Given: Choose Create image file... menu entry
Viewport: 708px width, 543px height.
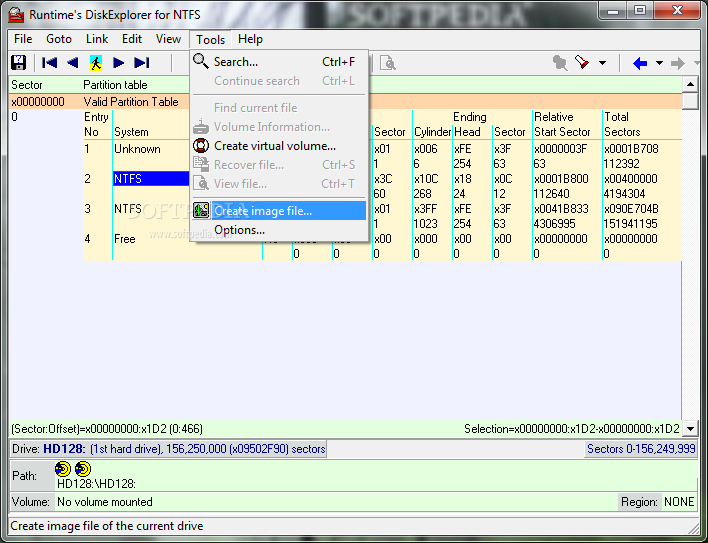Looking at the screenshot, I should (279, 211).
